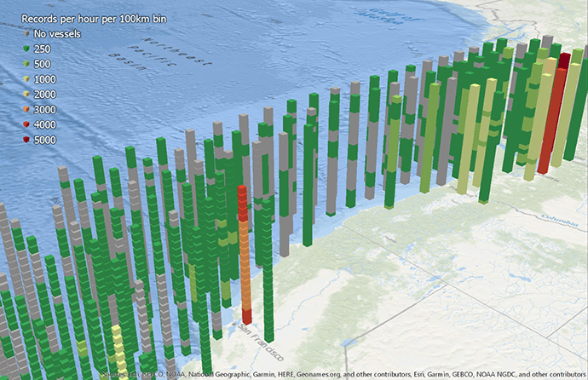Select the orange and red column near San Francisco
The height and width of the screenshot is (380, 588).
click(245, 255)
